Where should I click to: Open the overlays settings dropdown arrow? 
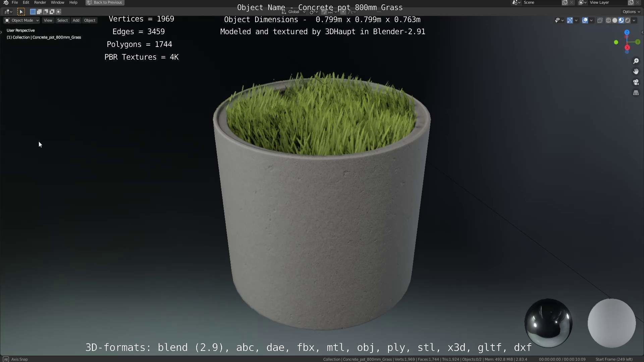tap(591, 20)
